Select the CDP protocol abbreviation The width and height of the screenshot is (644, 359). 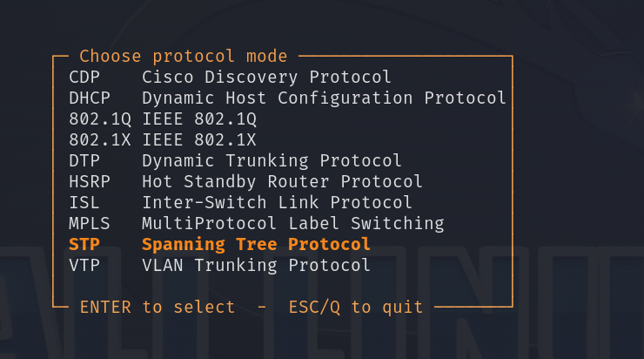84,78
